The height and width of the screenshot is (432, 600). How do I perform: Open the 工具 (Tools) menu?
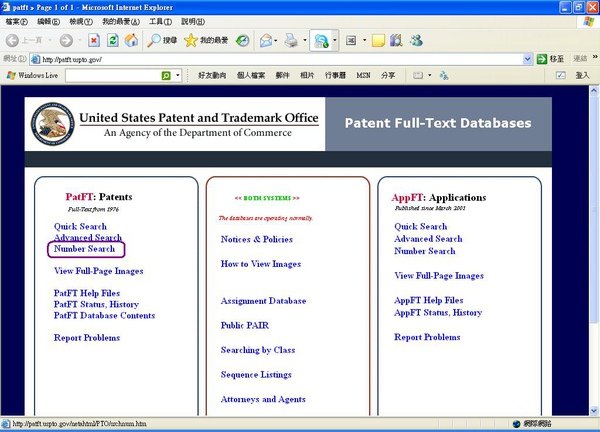160,21
